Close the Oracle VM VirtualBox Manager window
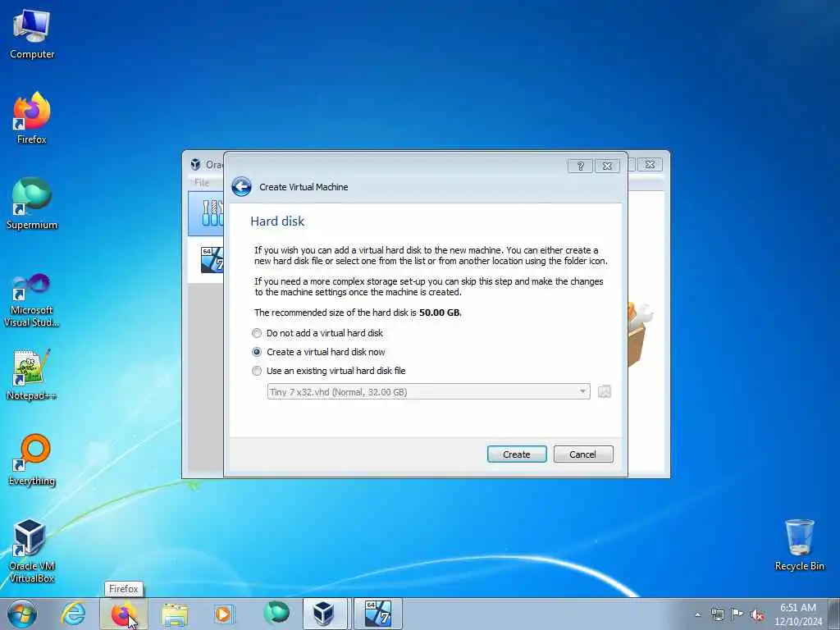The image size is (840, 630). tap(650, 164)
